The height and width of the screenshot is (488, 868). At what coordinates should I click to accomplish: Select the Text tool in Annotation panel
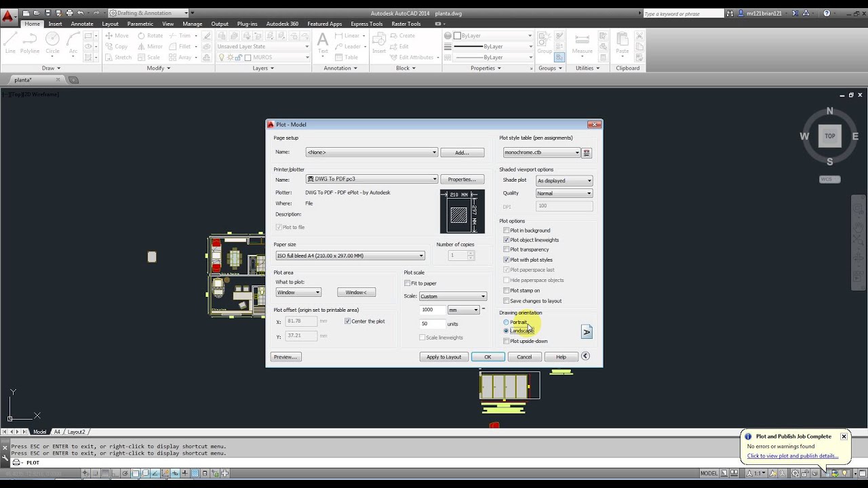(x=323, y=42)
